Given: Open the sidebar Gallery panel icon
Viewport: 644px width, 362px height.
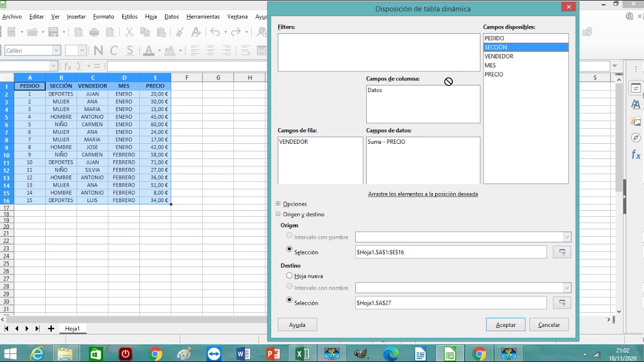Looking at the screenshot, I should tap(636, 122).
